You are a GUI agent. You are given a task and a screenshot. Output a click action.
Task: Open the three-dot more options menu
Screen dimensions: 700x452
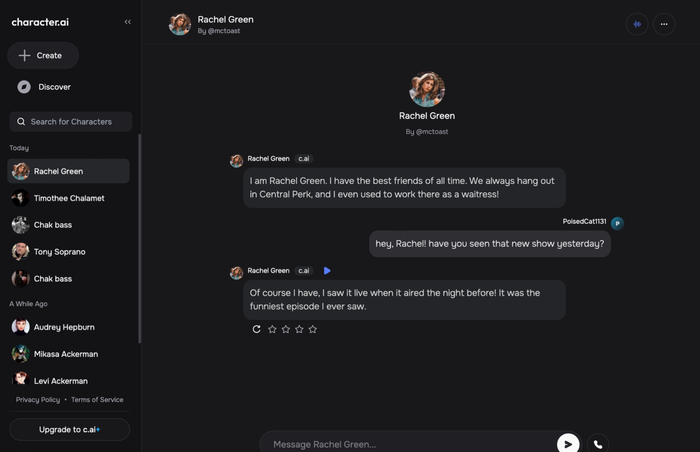coord(664,24)
